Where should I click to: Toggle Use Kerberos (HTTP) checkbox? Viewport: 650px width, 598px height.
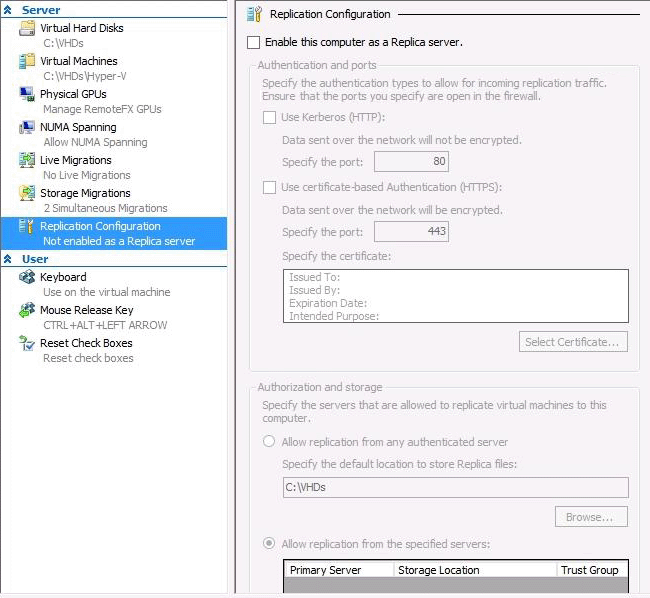(x=269, y=118)
